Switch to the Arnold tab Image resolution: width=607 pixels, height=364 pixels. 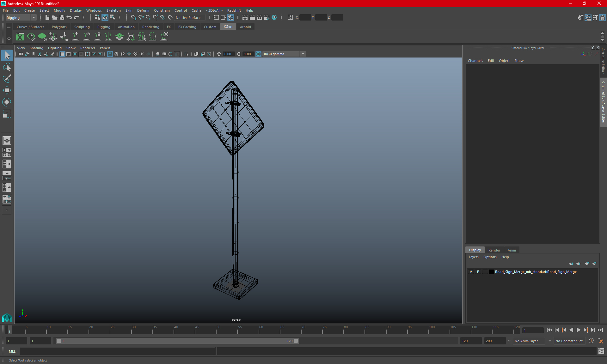(245, 27)
